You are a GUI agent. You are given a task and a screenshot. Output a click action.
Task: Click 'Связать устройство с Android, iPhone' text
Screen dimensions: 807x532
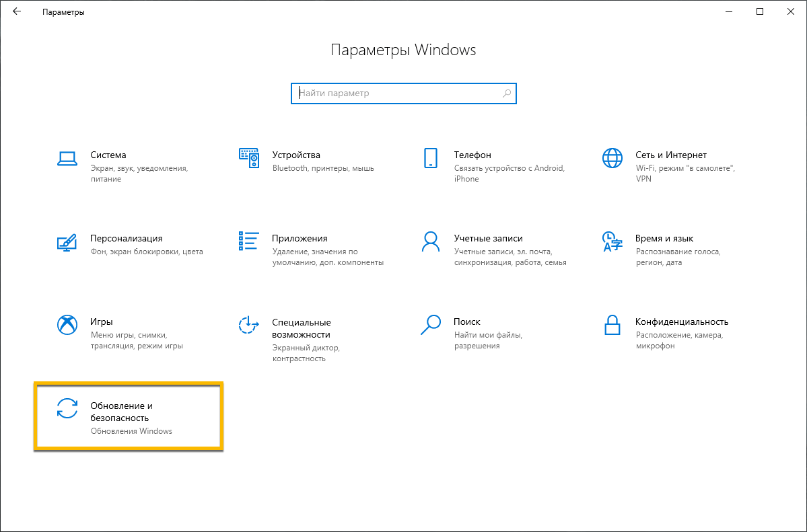(x=510, y=174)
